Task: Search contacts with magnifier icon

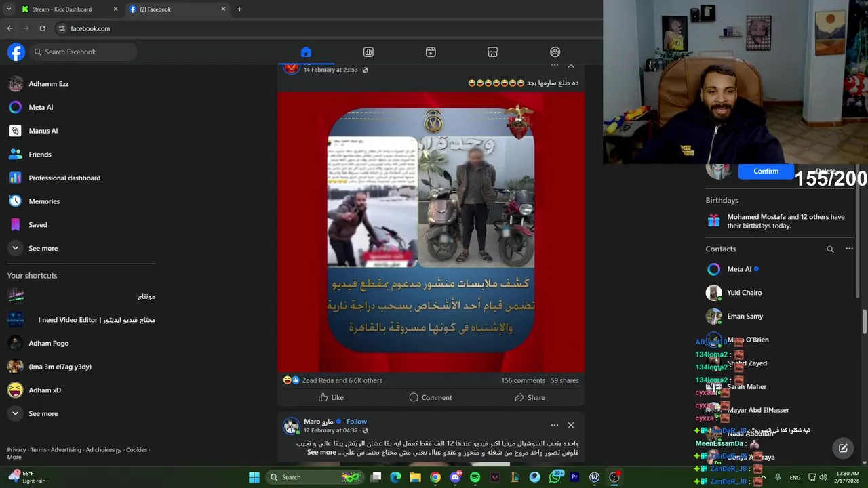Action: pyautogui.click(x=830, y=249)
